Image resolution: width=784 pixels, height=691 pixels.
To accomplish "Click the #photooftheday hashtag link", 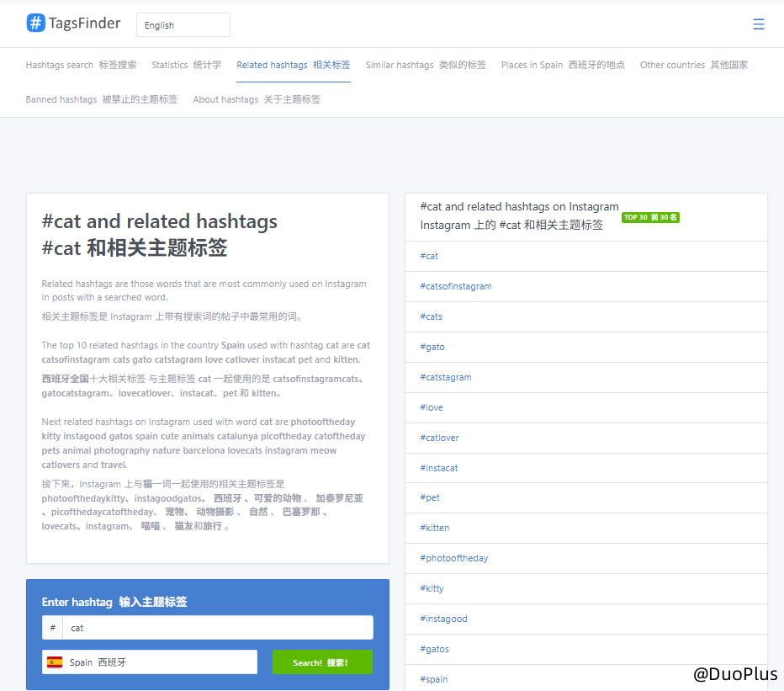I will (x=453, y=558).
